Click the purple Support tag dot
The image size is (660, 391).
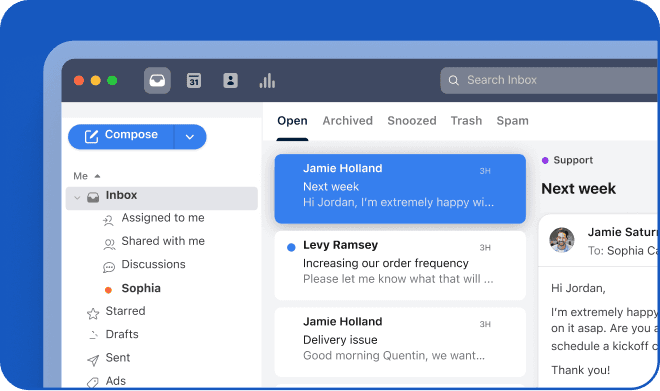(x=545, y=160)
